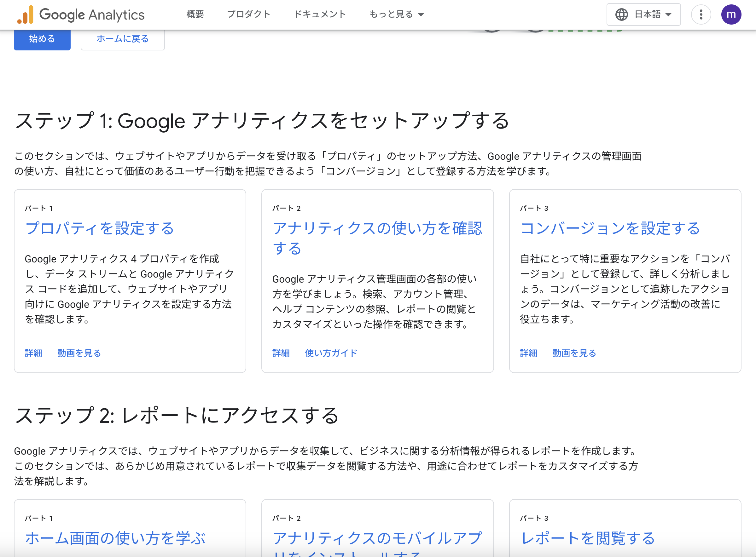The image size is (756, 557).
Task: Open the プロパティを設定する link
Action: [100, 228]
